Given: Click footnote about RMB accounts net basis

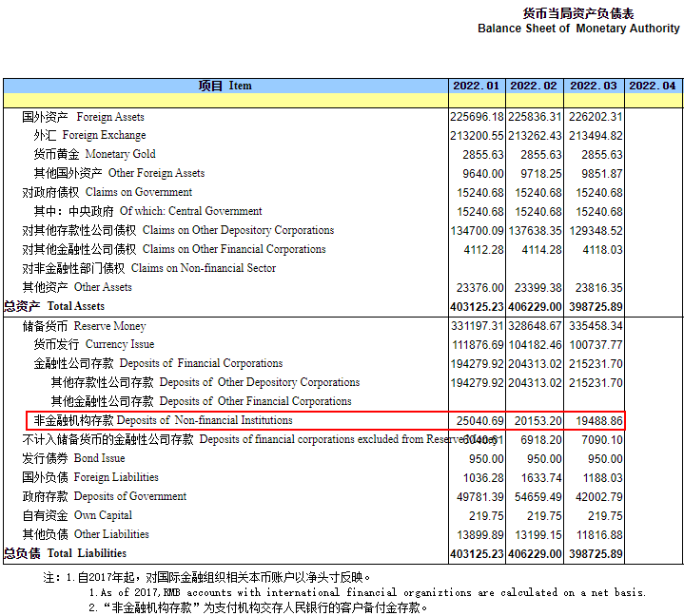Looking at the screenshot, I should click(x=367, y=592).
